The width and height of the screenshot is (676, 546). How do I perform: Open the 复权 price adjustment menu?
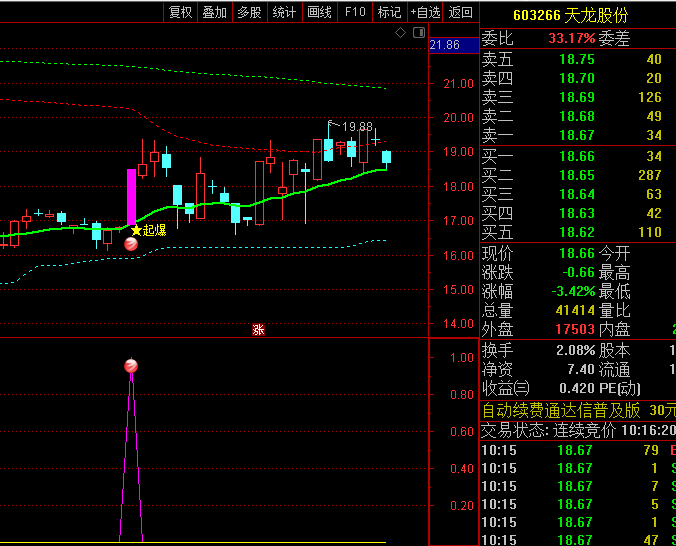pyautogui.click(x=180, y=12)
